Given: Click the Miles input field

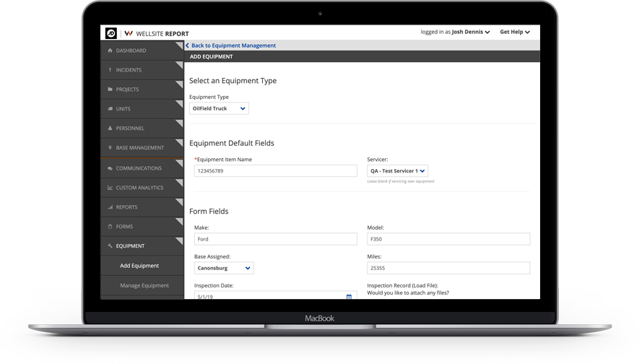Looking at the screenshot, I should (448, 268).
